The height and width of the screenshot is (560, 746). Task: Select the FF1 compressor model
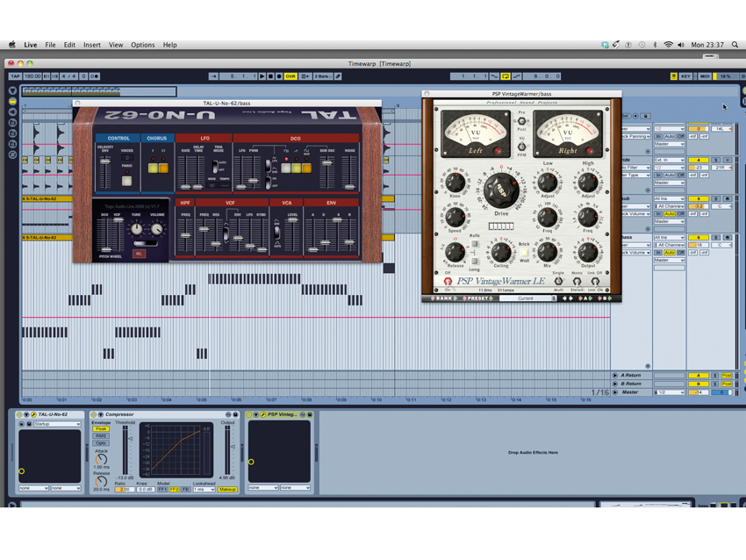tap(162, 489)
